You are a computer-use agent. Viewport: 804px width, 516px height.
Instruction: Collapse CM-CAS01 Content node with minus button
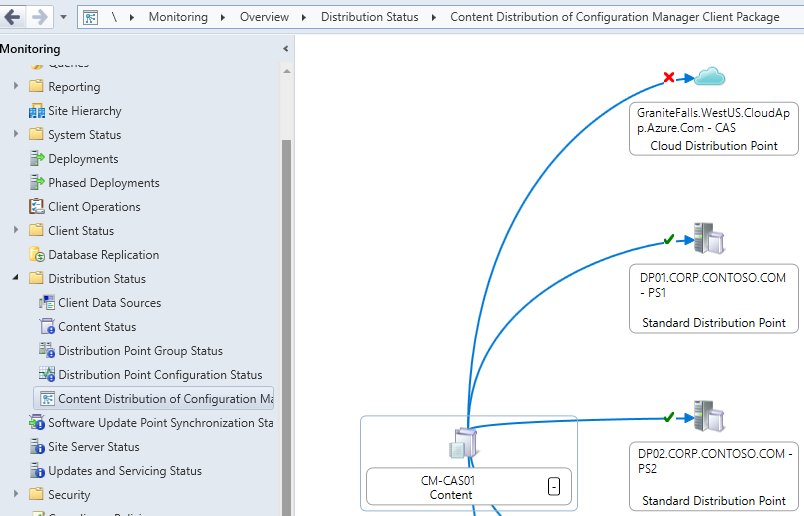tap(554, 486)
